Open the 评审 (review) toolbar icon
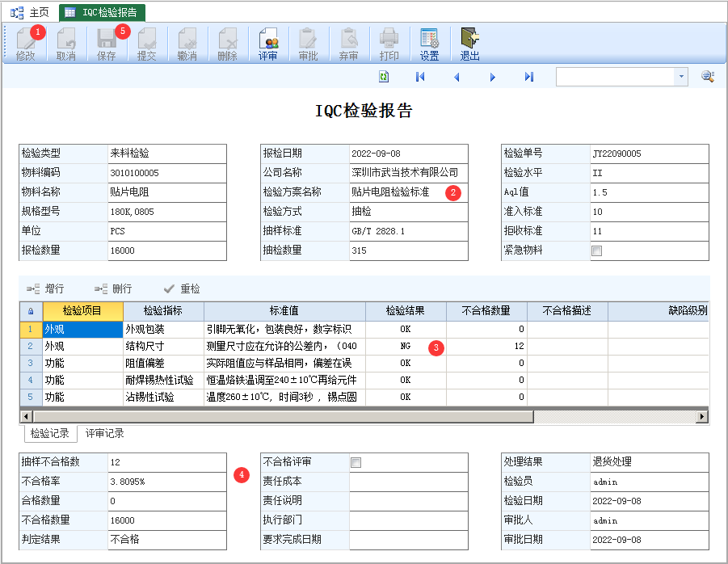Image resolution: width=728 pixels, height=564 pixels. (x=268, y=44)
